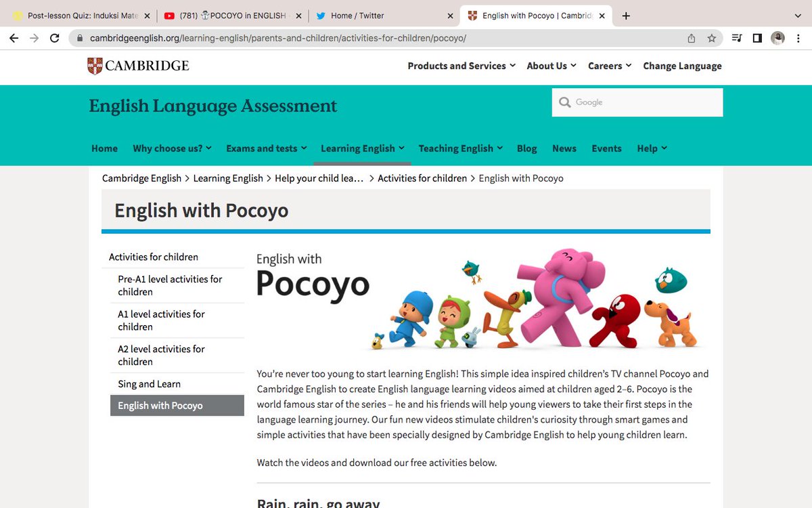Image resolution: width=812 pixels, height=508 pixels.
Task: Switch to Post-lesson Quiz tab
Action: (81, 16)
